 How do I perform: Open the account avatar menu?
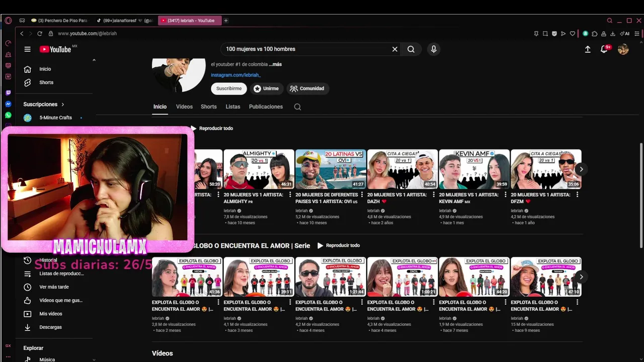623,49
